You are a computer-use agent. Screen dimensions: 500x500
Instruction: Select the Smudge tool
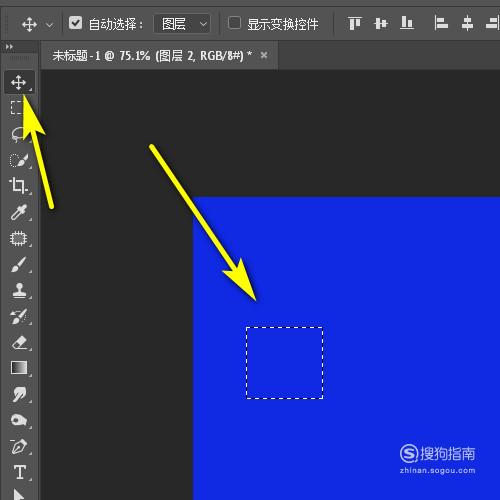tap(19, 394)
